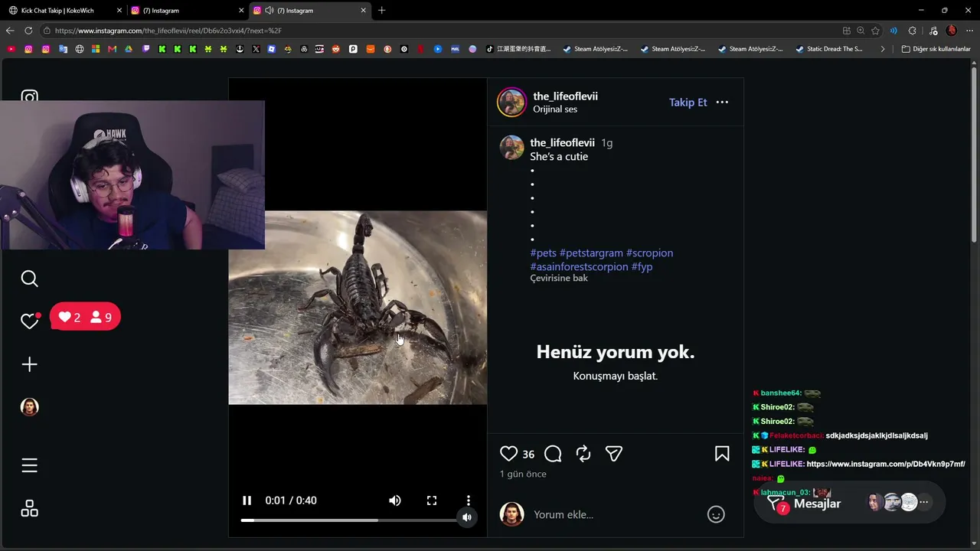Open the Gmail bookmark
Screen dimensions: 980x551
click(x=112, y=49)
